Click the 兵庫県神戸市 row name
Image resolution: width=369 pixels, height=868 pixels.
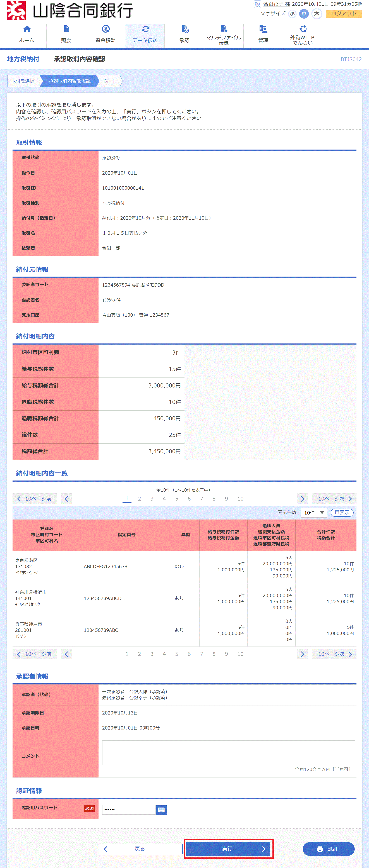click(29, 624)
